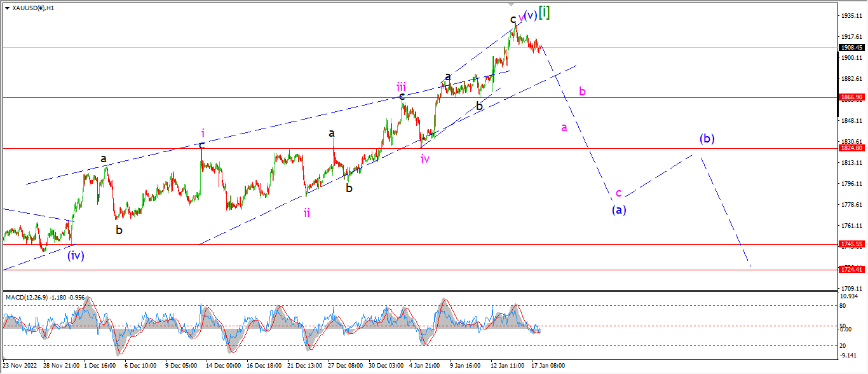The image size is (868, 374).
Task: Select the magenta iv wave label
Action: [425, 158]
